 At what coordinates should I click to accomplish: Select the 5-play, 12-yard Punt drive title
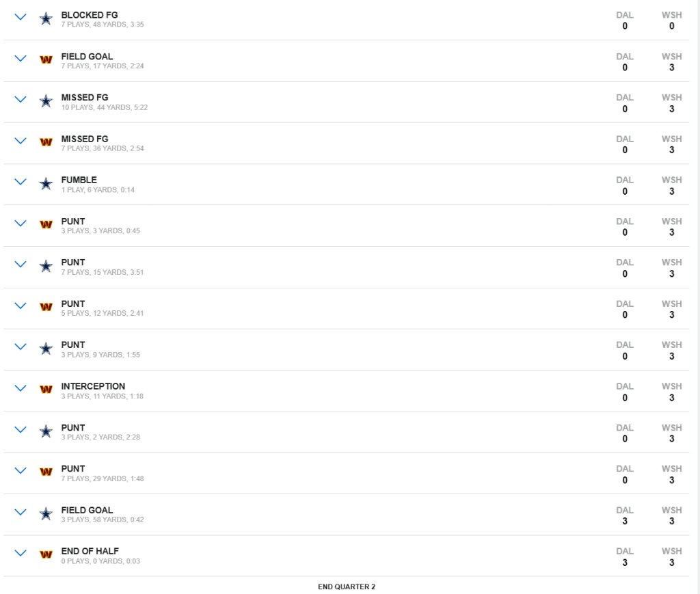[x=73, y=303]
